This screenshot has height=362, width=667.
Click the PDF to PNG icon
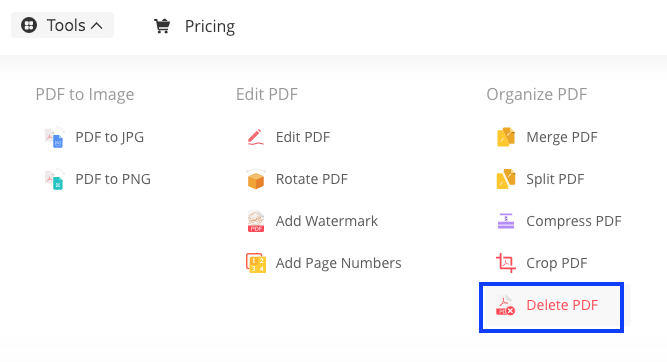54,180
